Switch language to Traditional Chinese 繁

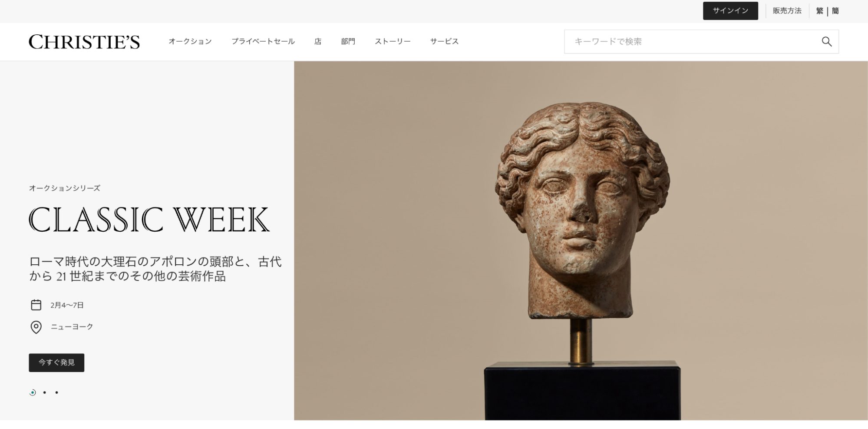819,11
